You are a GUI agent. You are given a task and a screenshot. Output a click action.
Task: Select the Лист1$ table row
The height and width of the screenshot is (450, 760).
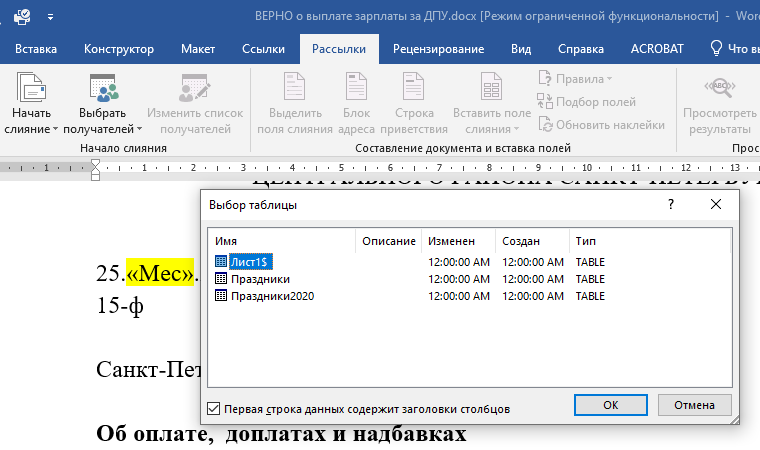pyautogui.click(x=469, y=262)
